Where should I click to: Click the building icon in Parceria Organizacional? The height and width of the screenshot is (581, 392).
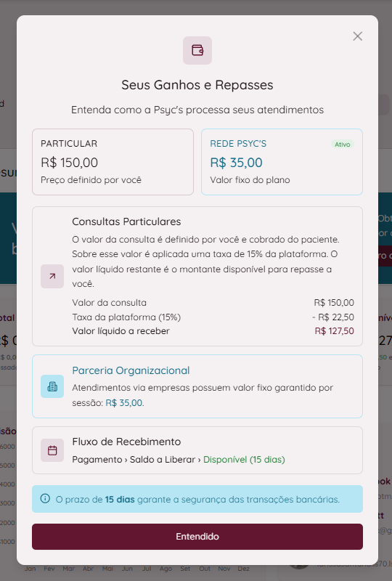52,386
